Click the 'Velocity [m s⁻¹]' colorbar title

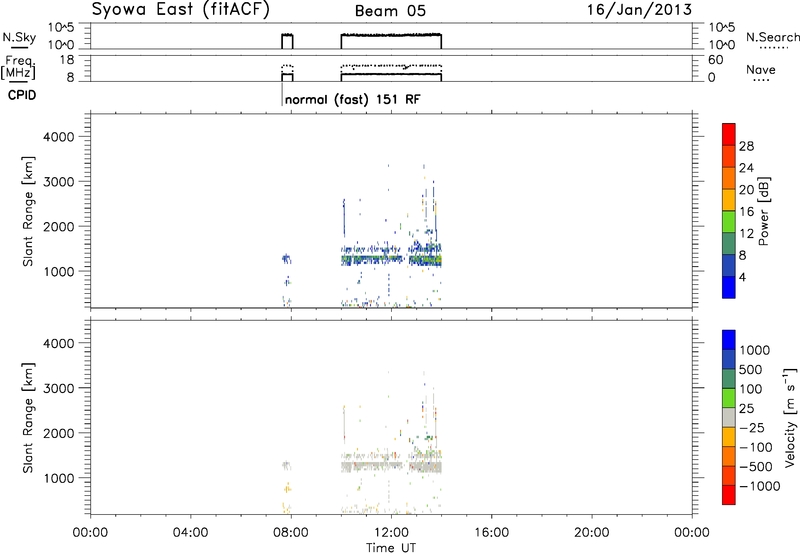(790, 417)
